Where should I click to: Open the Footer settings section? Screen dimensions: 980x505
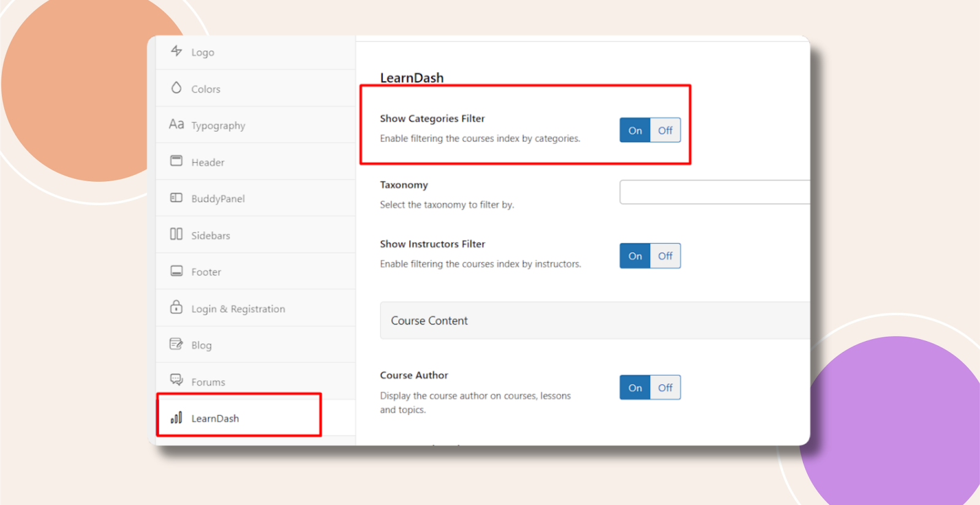[256, 272]
